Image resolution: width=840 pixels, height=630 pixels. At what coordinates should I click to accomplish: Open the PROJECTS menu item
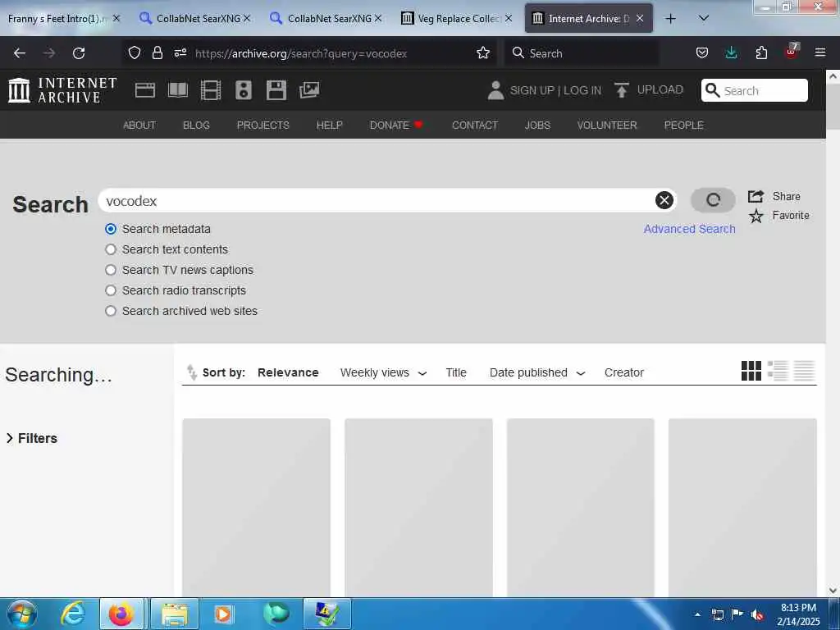point(263,125)
